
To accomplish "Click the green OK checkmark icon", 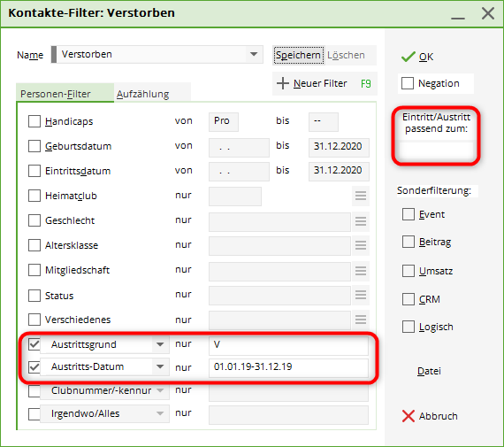I will tap(408, 57).
